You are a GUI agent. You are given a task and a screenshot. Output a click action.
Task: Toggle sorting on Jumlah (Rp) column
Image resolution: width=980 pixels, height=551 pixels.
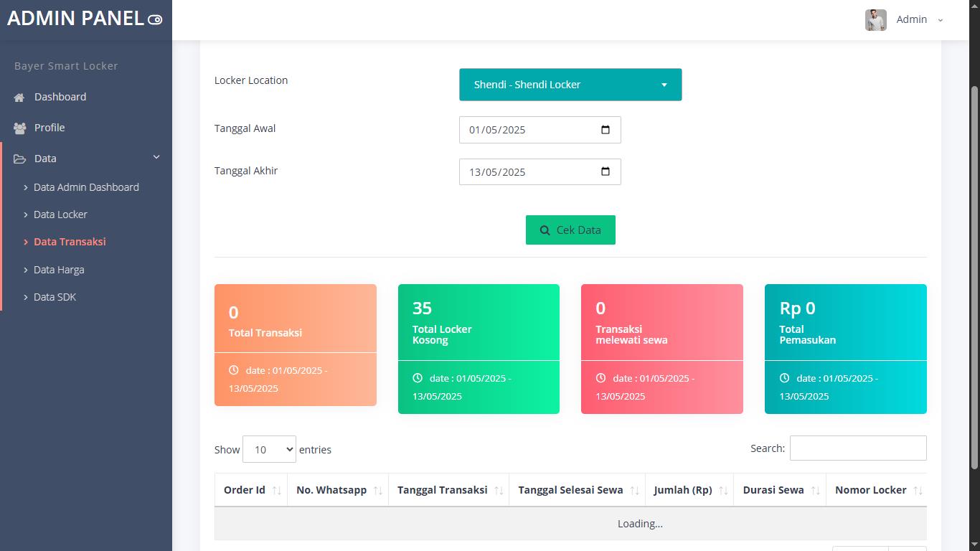pos(722,490)
